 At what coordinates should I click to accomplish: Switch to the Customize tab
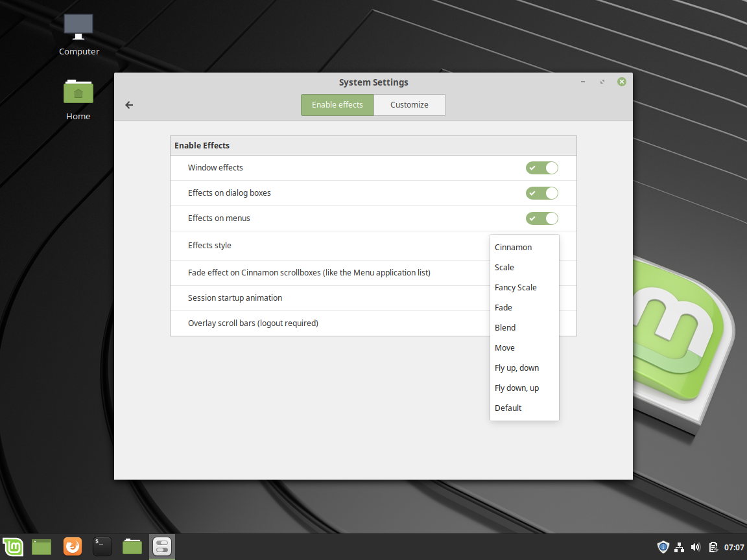tap(410, 105)
